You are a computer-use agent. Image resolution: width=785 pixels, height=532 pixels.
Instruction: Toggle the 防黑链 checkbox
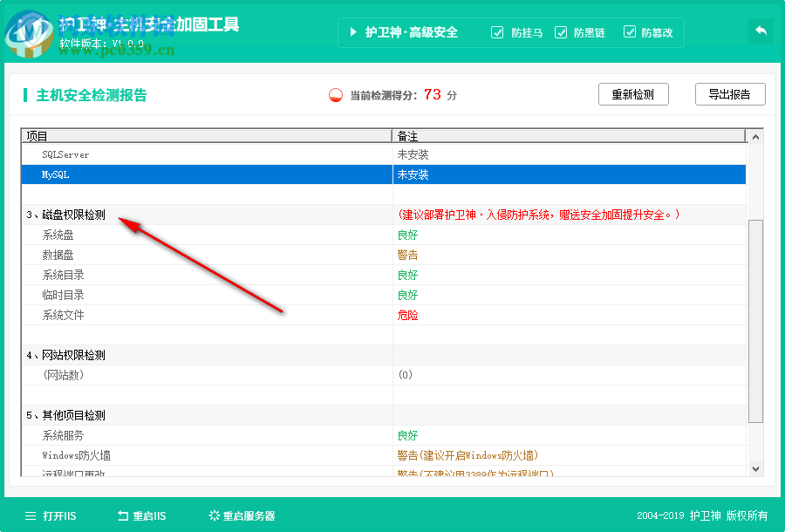[x=563, y=32]
